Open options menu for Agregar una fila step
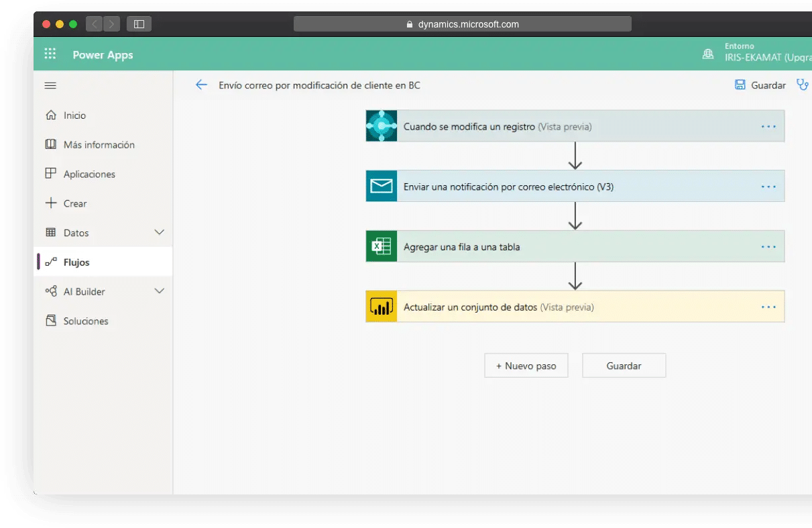Image resolution: width=812 pixels, height=528 pixels. pyautogui.click(x=768, y=247)
